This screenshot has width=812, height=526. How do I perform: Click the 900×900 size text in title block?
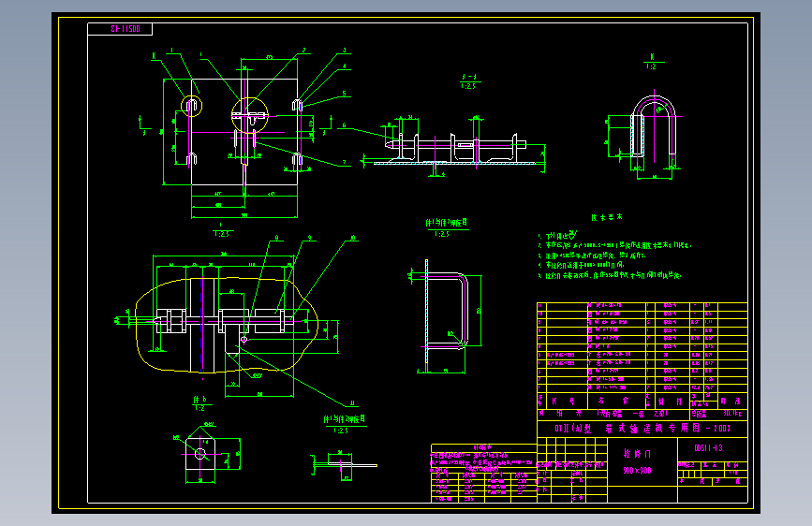[637, 471]
